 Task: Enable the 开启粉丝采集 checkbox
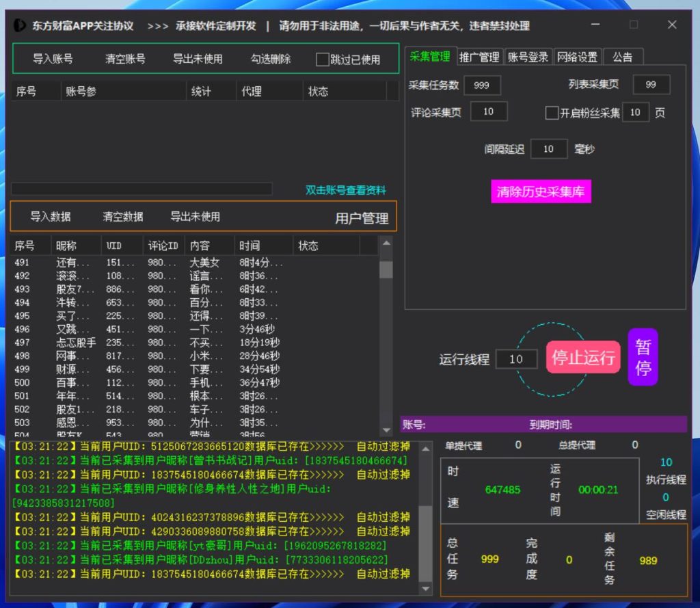pyautogui.click(x=552, y=113)
